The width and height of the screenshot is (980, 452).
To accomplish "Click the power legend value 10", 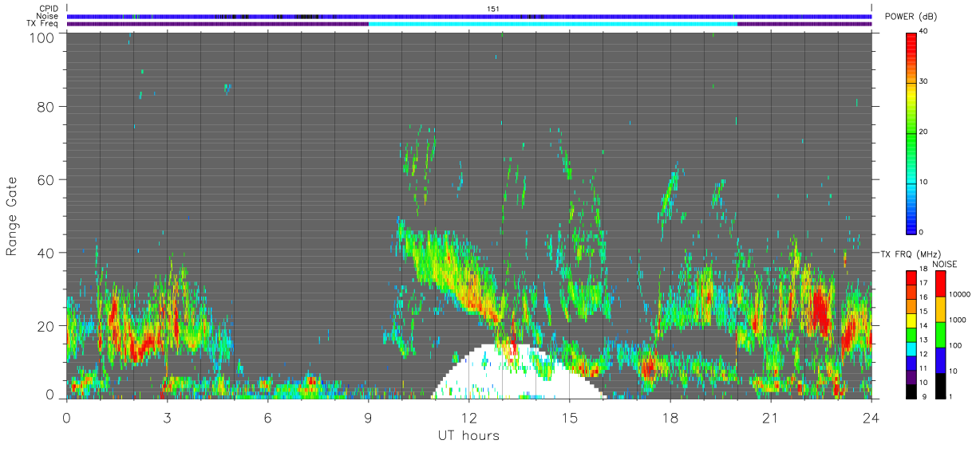I will tap(925, 182).
